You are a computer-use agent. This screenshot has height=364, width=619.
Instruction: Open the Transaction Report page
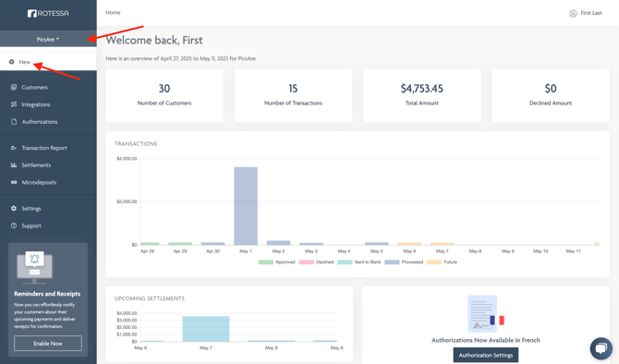pos(43,148)
